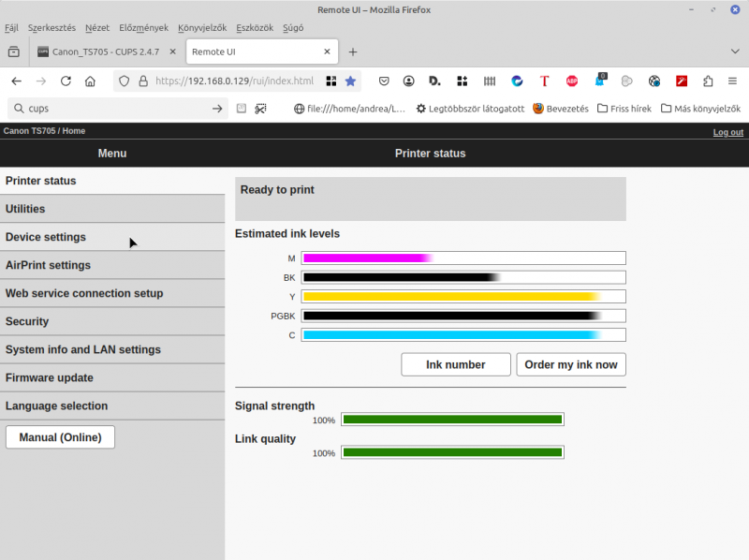The width and height of the screenshot is (749, 560).
Task: Close the Canon_TS705 CUPS tab
Action: click(x=173, y=52)
